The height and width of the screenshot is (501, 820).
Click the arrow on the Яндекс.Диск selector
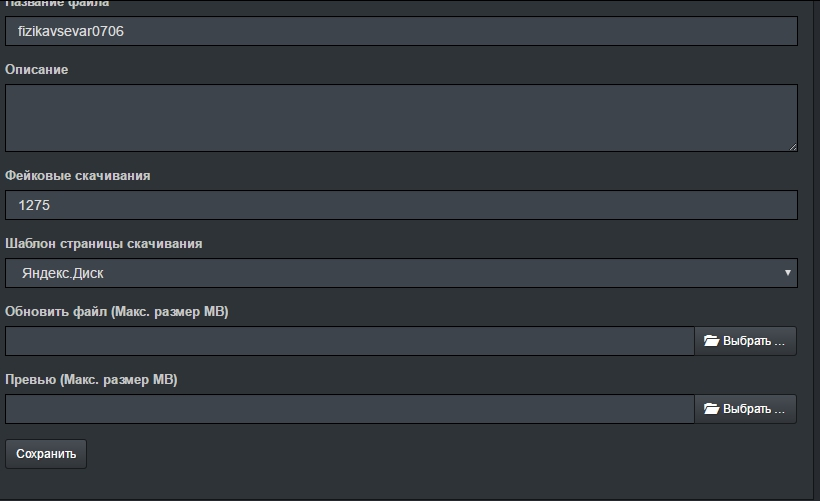(788, 273)
